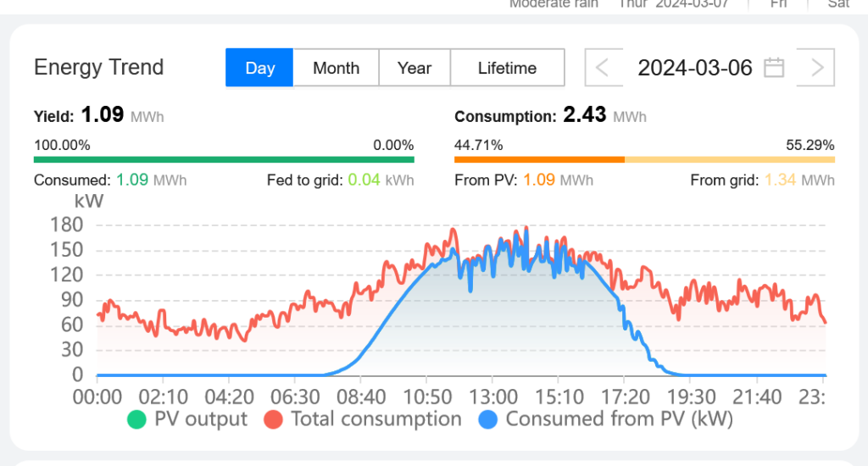This screenshot has width=868, height=466.
Task: Toggle PV output legend dot
Action: [x=135, y=419]
